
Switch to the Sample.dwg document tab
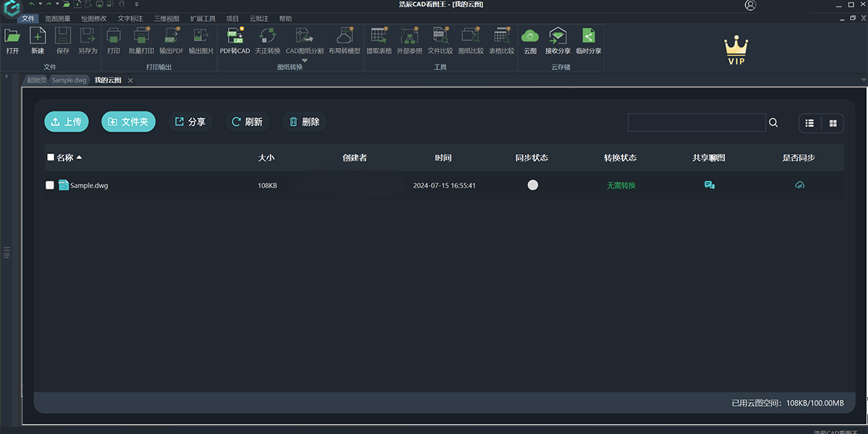69,80
